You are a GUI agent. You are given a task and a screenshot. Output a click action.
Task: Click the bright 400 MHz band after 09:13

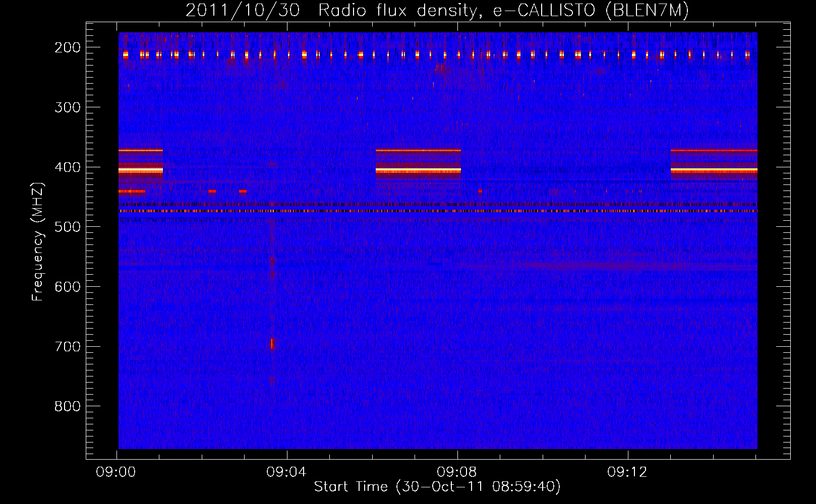pos(714,171)
